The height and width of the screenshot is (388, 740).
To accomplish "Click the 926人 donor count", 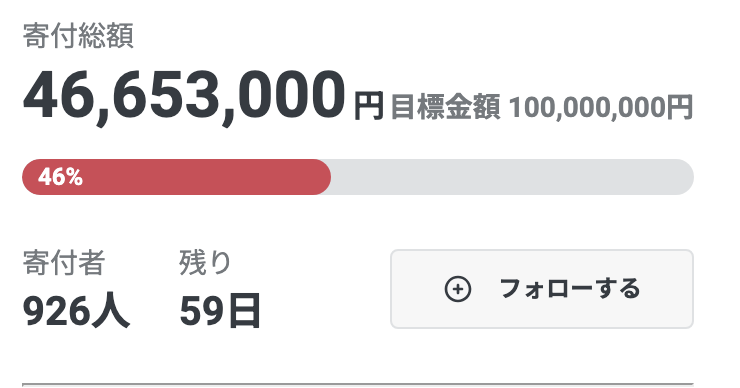I will (x=76, y=312).
